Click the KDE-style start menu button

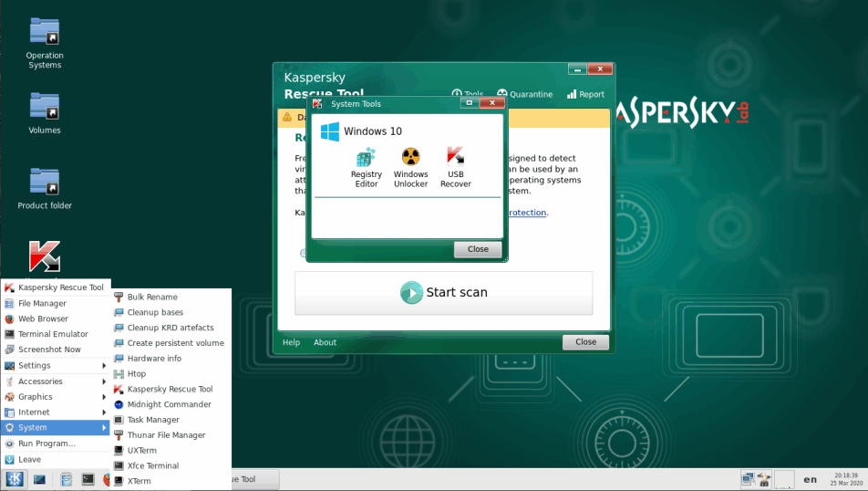[15, 479]
